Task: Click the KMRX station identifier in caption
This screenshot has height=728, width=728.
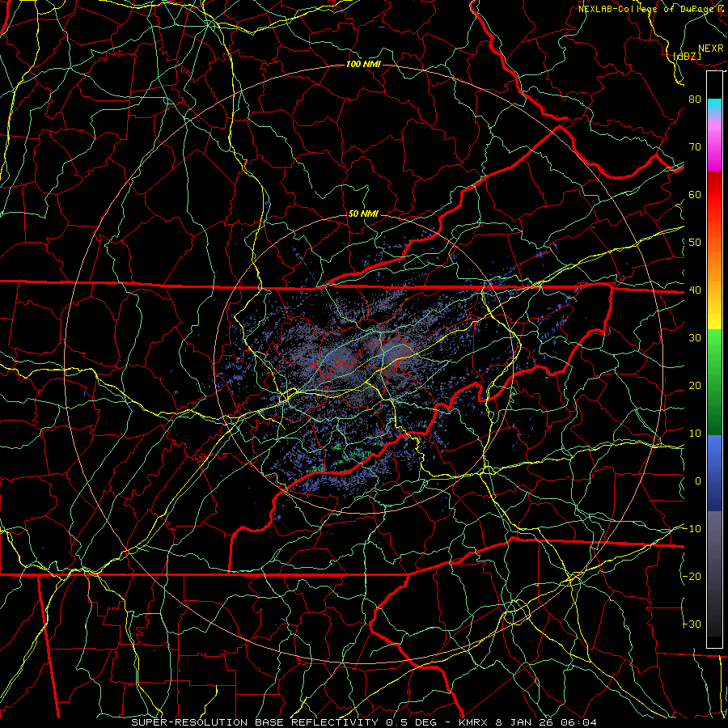Action: click(473, 722)
